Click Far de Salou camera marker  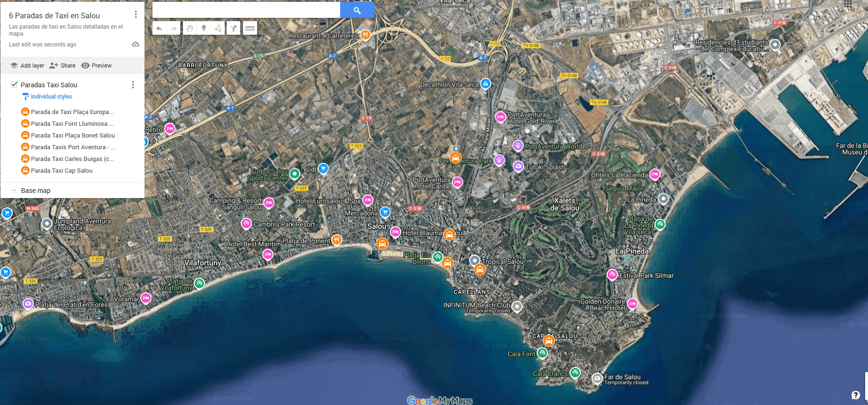(x=597, y=378)
